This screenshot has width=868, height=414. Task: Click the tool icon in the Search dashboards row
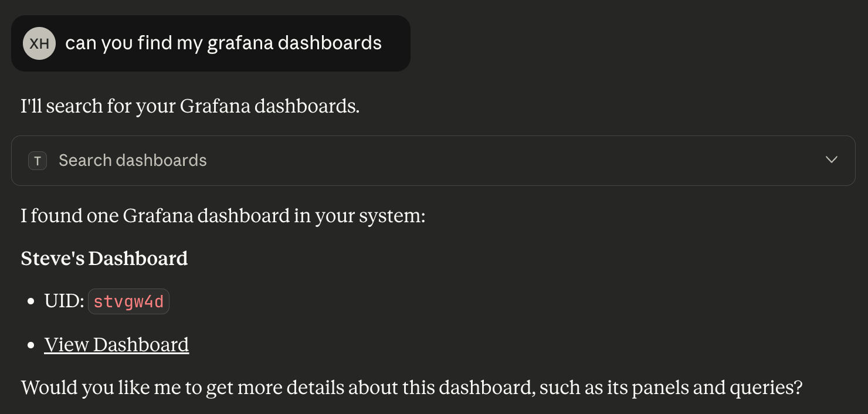coord(37,160)
